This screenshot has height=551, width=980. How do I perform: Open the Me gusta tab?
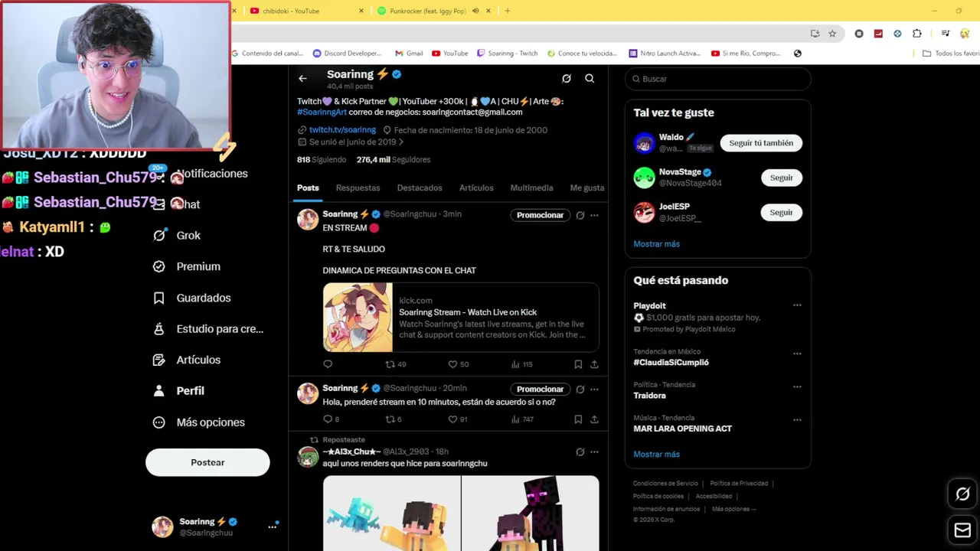click(x=587, y=187)
